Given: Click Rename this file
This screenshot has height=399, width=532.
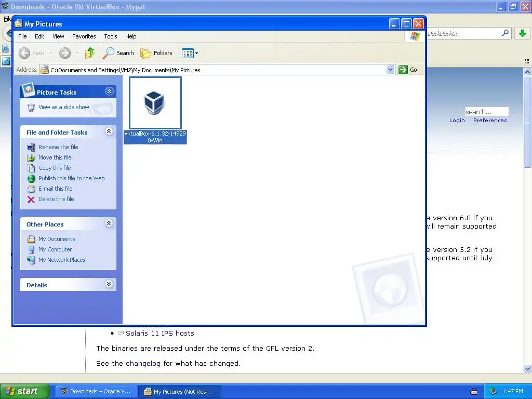Looking at the screenshot, I should [x=58, y=147].
